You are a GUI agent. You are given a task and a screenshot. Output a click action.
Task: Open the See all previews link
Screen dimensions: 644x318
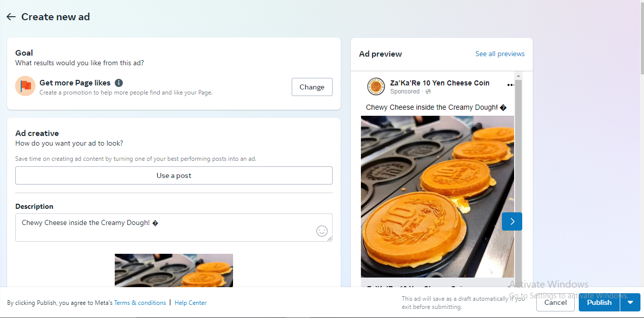(500, 54)
